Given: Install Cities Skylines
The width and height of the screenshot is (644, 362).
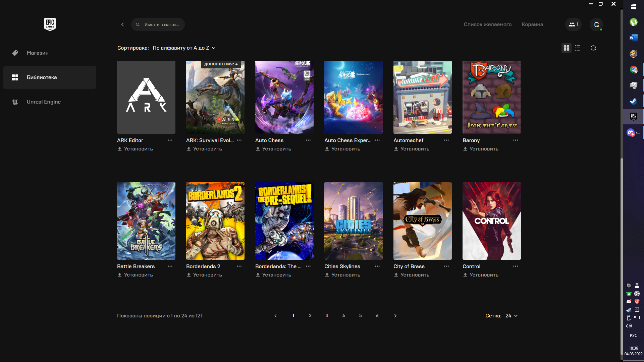Looking at the screenshot, I should click(342, 275).
